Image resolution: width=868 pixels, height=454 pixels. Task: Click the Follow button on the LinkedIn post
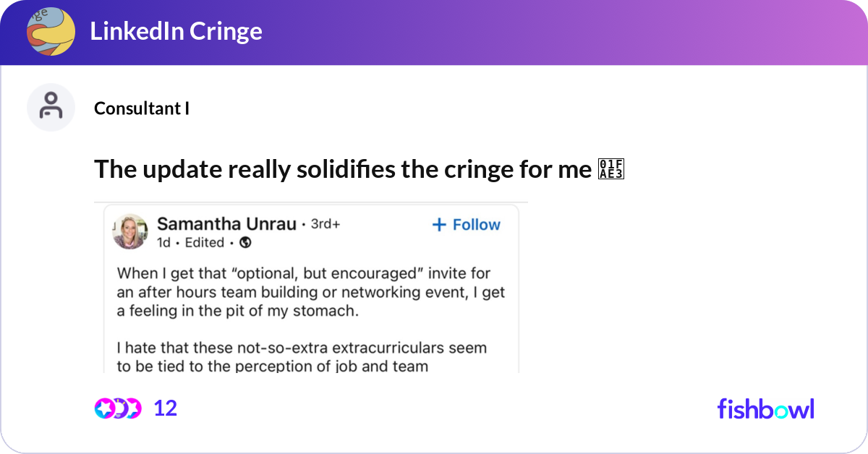click(466, 224)
